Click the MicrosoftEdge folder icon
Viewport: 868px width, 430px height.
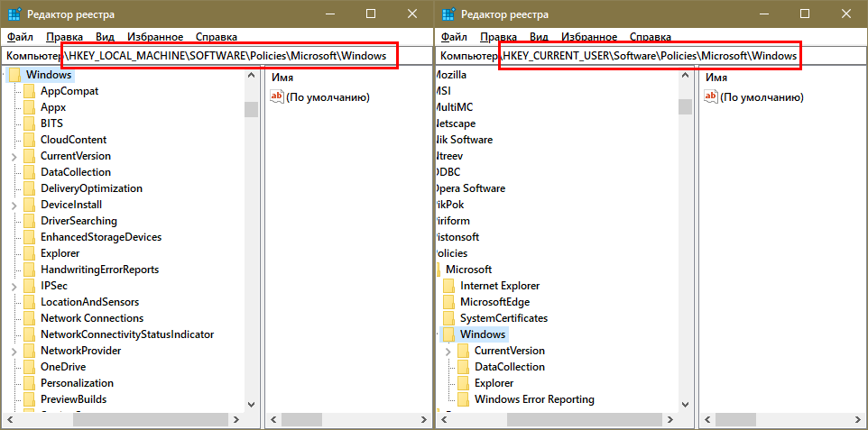[448, 302]
